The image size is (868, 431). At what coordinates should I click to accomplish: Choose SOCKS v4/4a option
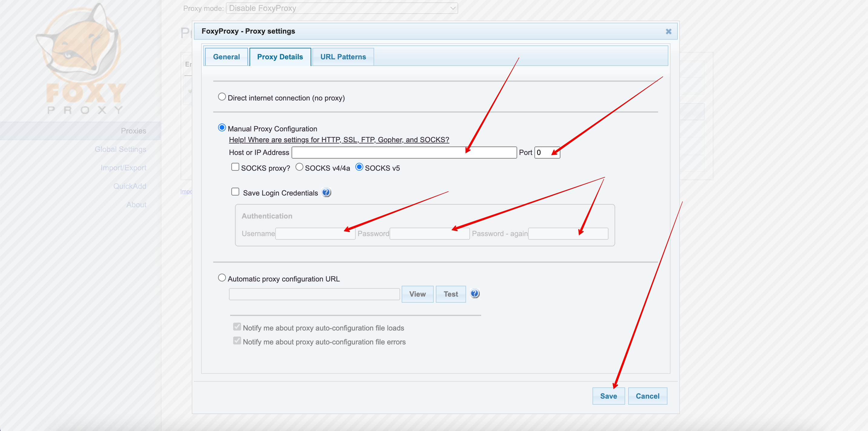point(299,167)
